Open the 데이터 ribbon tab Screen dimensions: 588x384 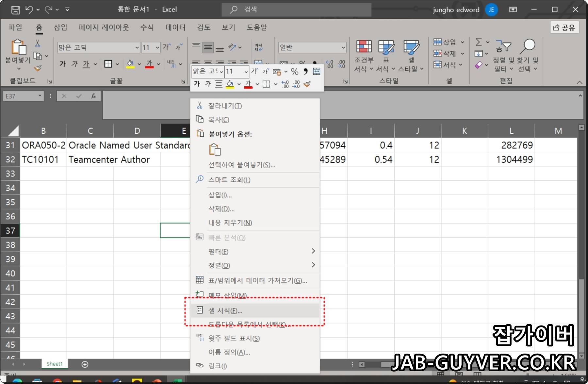[x=175, y=27]
